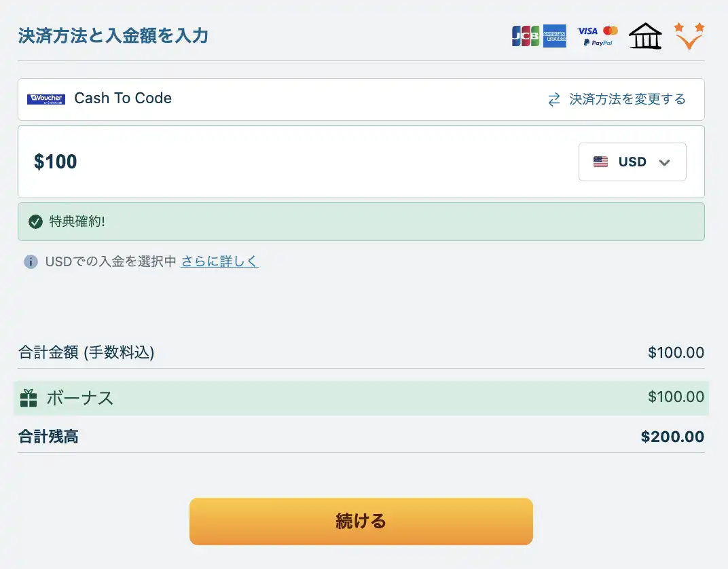
Task: Click the Mastercard logo
Action: pos(611,31)
